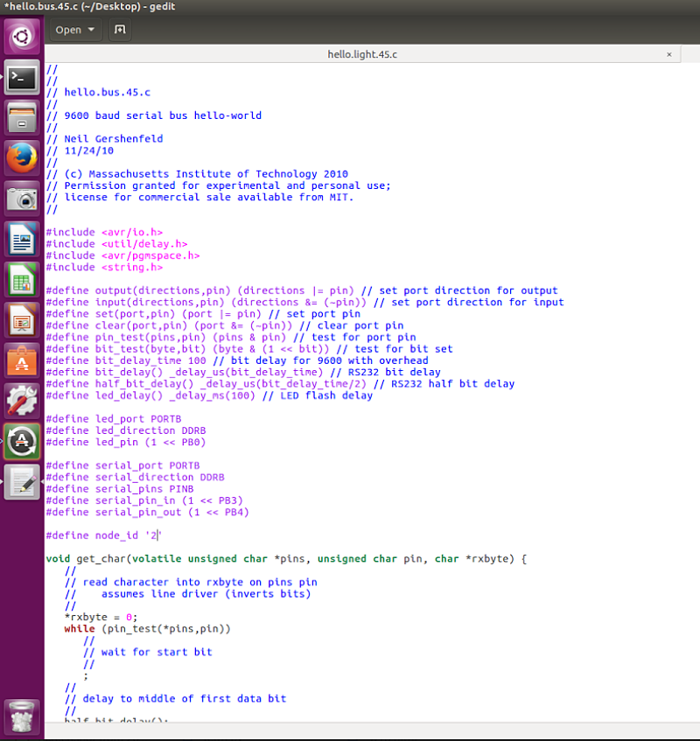700x741 pixels.
Task: Click the 'wait for start bit' comment
Action: coord(148,652)
